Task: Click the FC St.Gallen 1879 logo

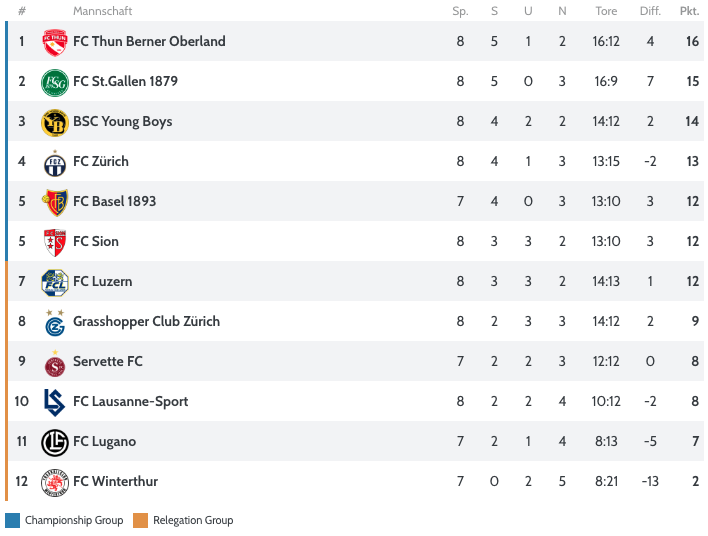Action: pyautogui.click(x=54, y=82)
